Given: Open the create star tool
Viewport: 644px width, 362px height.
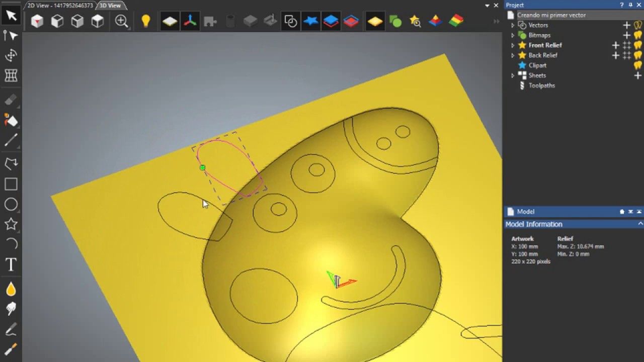Looking at the screenshot, I should 11,225.
